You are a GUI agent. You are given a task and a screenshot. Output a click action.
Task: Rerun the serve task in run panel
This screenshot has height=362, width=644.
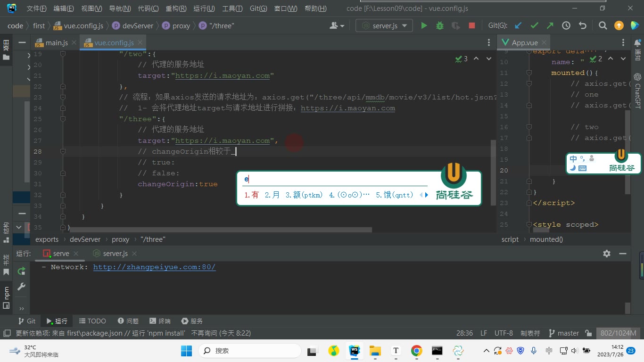click(21, 271)
